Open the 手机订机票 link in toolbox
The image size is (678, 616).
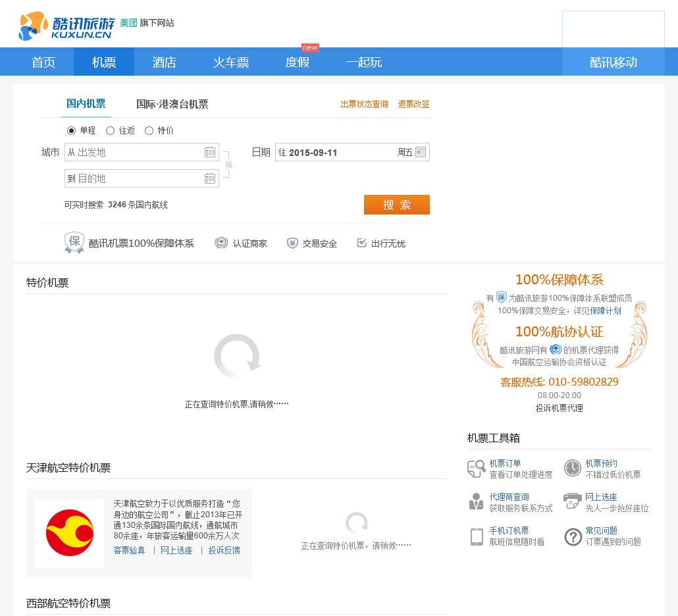pyautogui.click(x=509, y=530)
